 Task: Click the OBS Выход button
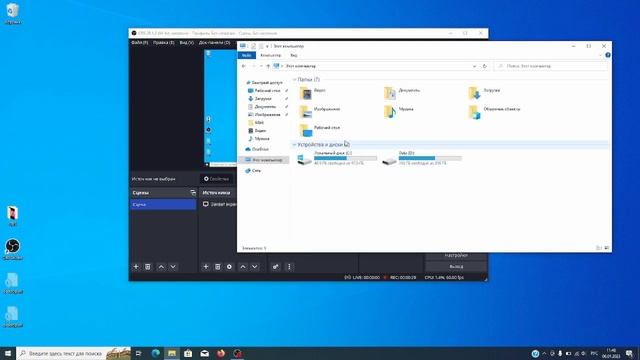coord(456,266)
